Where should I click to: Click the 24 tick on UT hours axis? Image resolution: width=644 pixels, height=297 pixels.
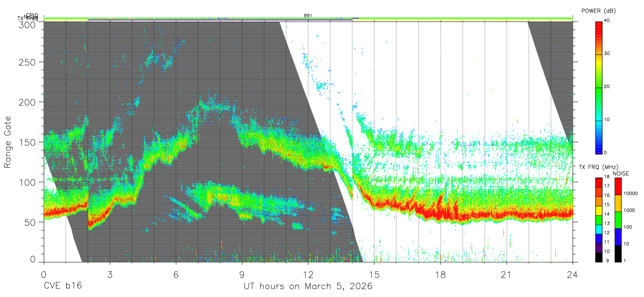573,274
